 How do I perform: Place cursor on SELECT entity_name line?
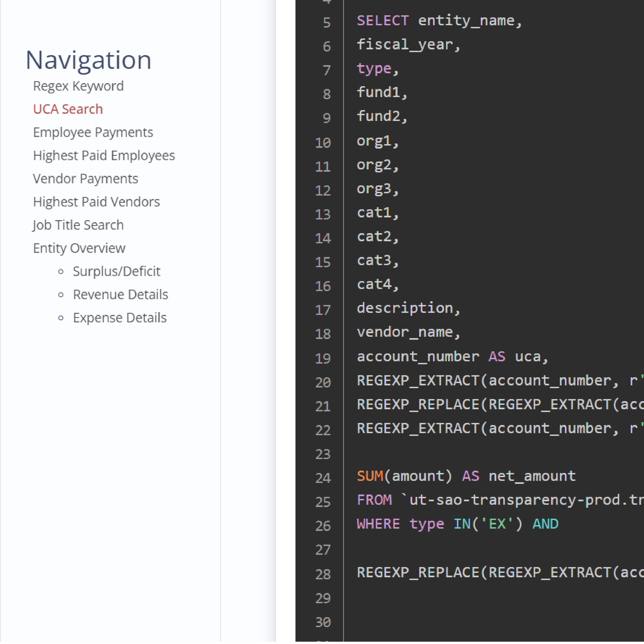point(439,21)
